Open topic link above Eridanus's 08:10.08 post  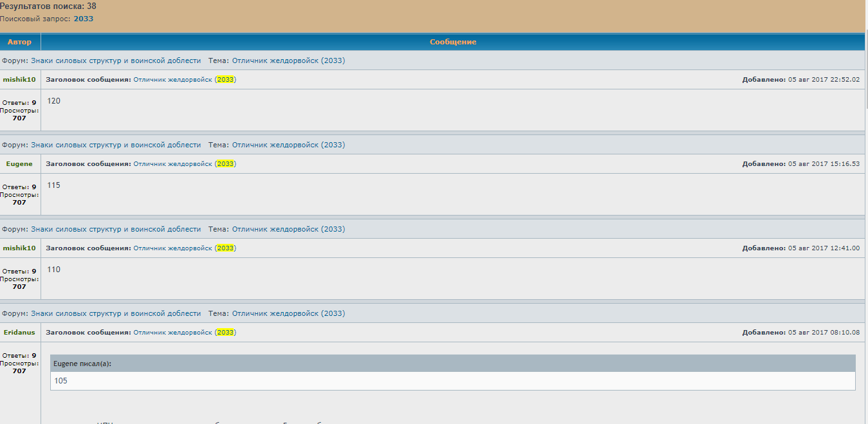click(x=288, y=313)
